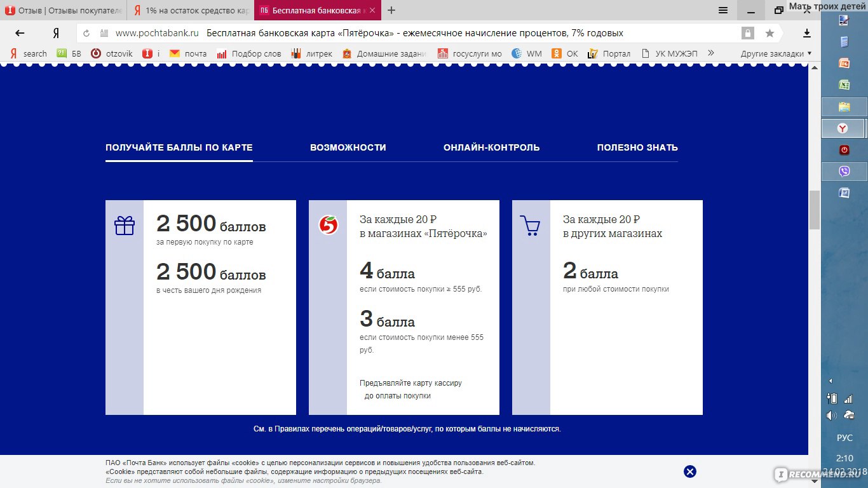Open the почта bookmark
This screenshot has width=868, height=488.
tap(188, 53)
